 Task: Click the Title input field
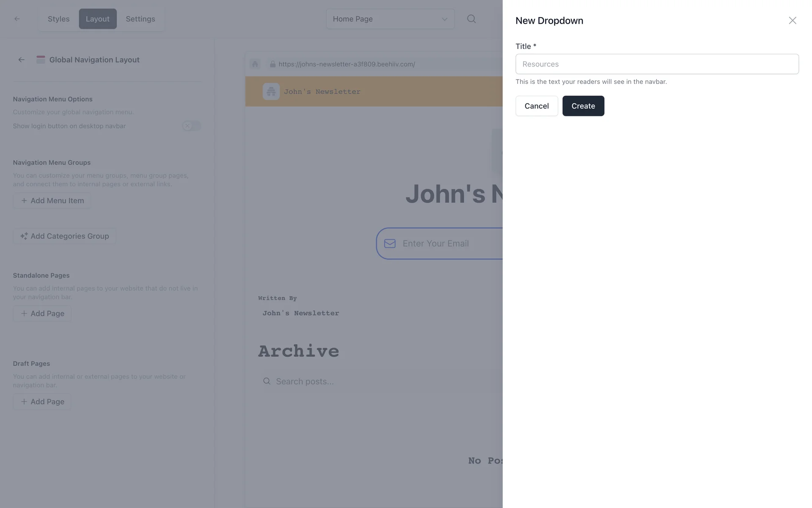(656, 64)
